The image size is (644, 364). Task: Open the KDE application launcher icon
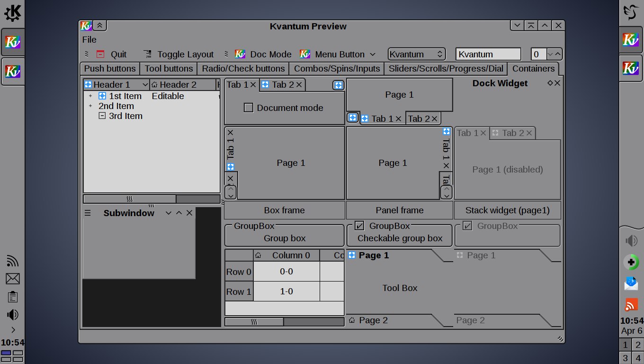(x=12, y=12)
